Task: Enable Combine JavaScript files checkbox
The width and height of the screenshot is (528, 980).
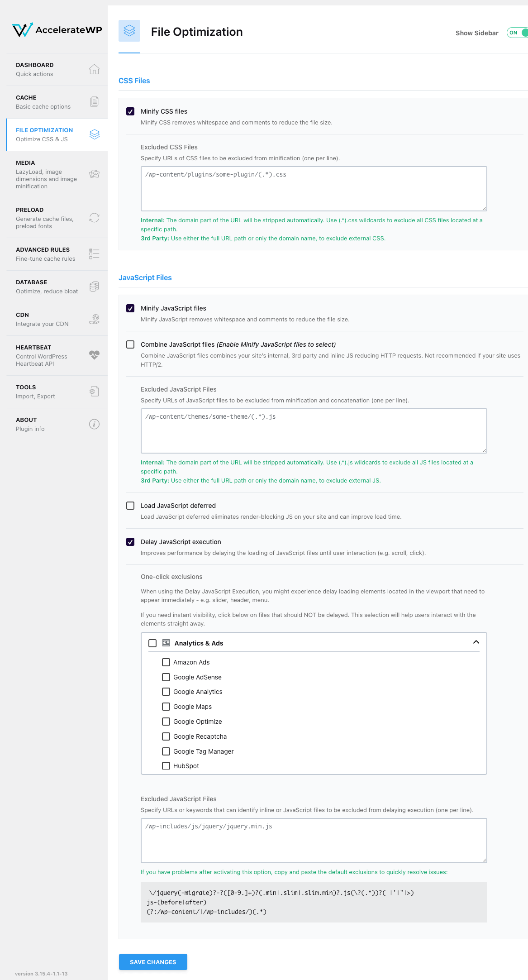Action: click(x=130, y=344)
